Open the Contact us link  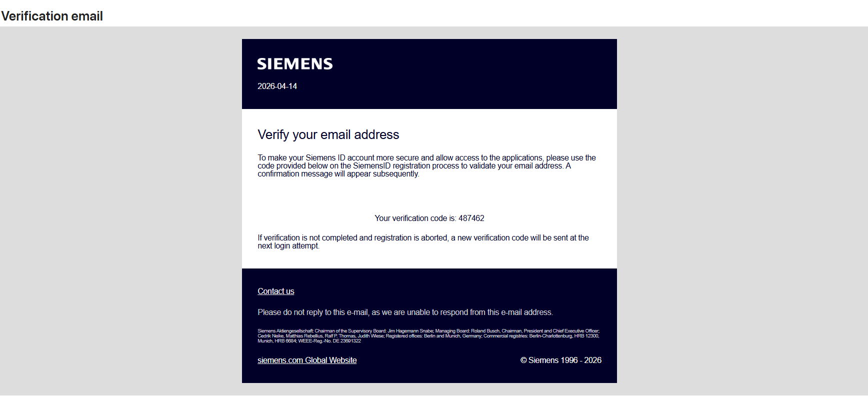click(x=276, y=291)
